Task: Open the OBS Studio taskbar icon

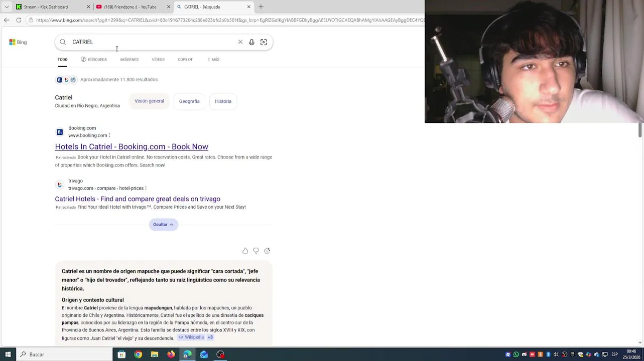Action: tap(220, 354)
